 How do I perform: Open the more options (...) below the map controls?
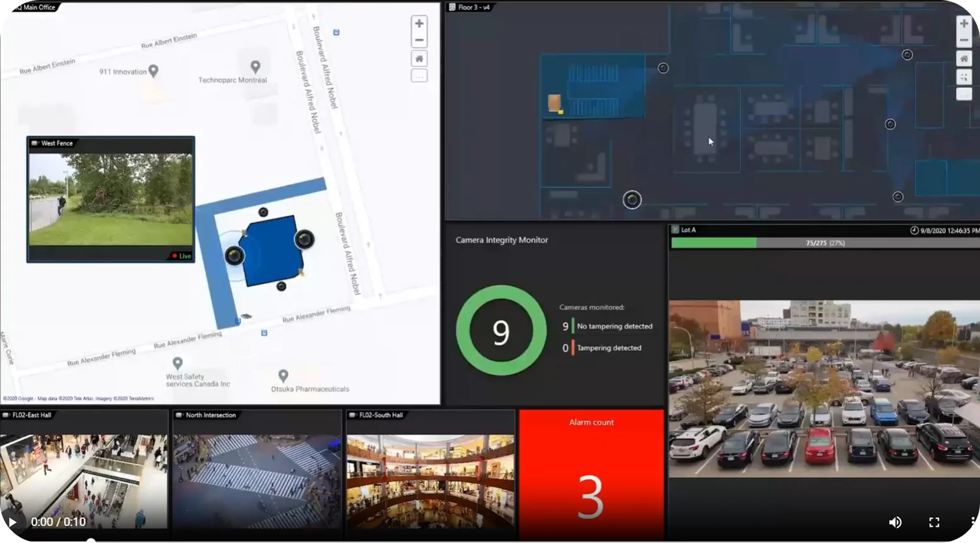[419, 75]
